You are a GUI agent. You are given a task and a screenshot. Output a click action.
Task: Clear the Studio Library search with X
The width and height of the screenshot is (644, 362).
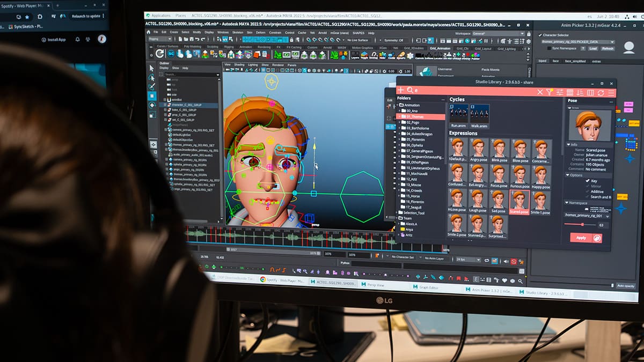[540, 92]
